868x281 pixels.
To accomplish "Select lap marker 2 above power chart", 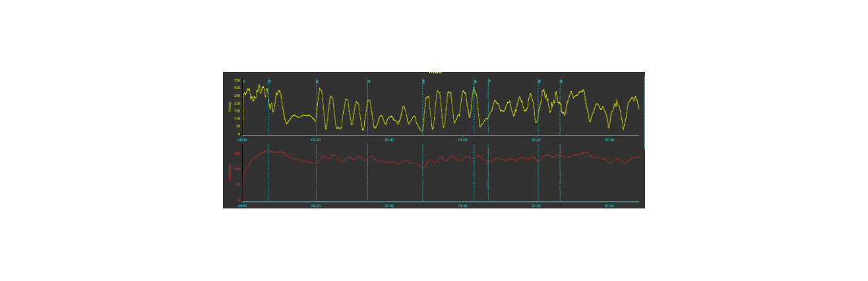I will [269, 81].
